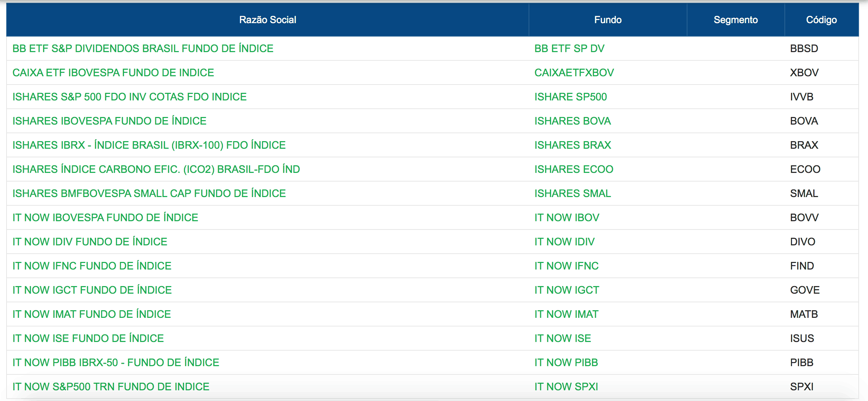The height and width of the screenshot is (401, 868).
Task: Open IT NOW IMAT FUNDO DE ÍNDICE link
Action: pos(92,314)
